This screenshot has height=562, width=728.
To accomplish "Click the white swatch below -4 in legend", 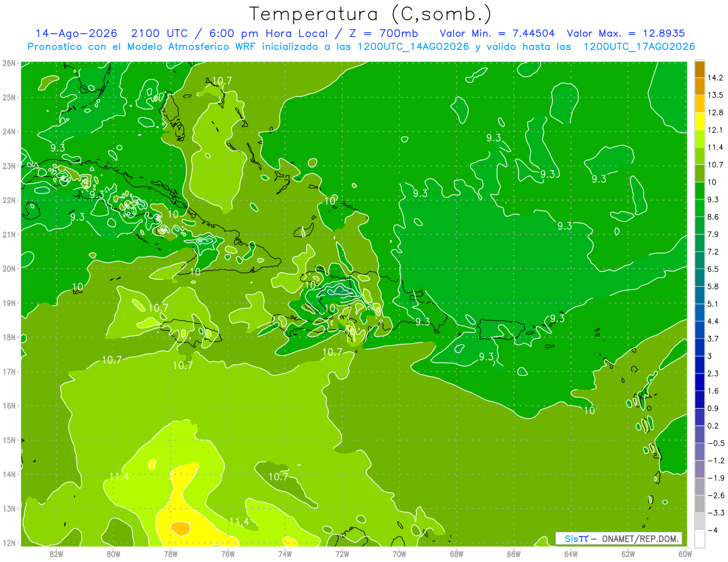I will [699, 538].
